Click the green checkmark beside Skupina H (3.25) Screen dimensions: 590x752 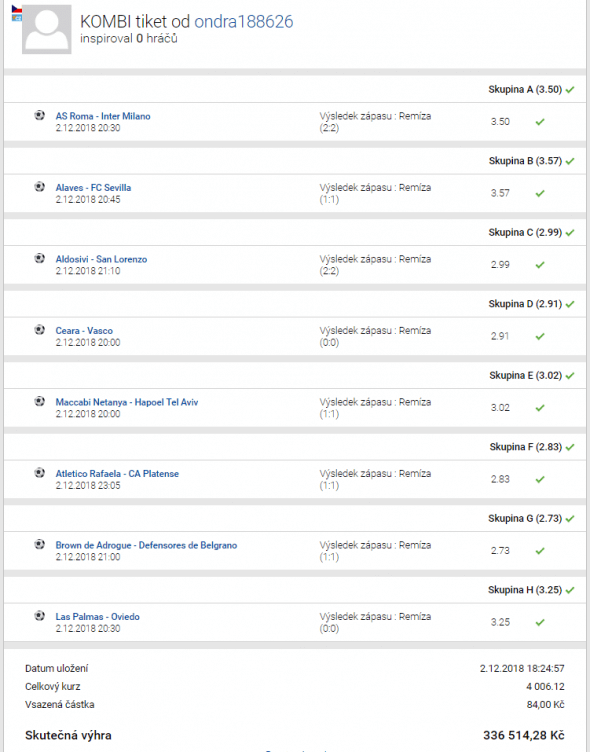pos(570,590)
